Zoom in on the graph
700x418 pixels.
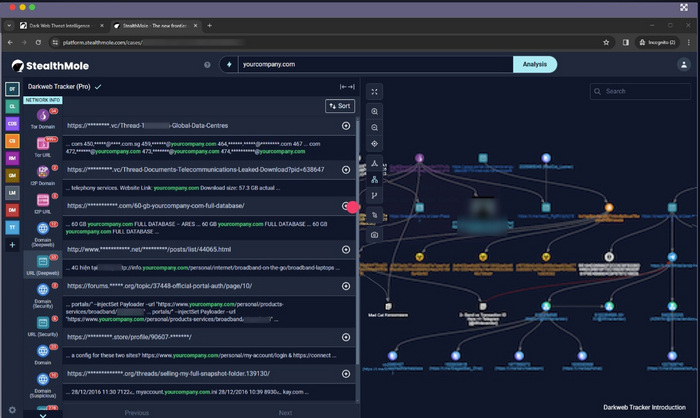pos(374,112)
